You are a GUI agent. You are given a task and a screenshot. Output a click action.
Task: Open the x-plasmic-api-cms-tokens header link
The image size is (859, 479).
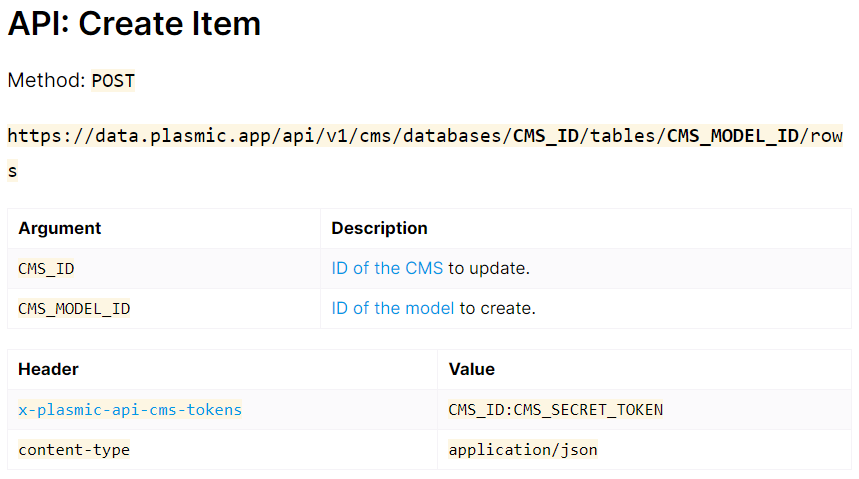pos(130,410)
